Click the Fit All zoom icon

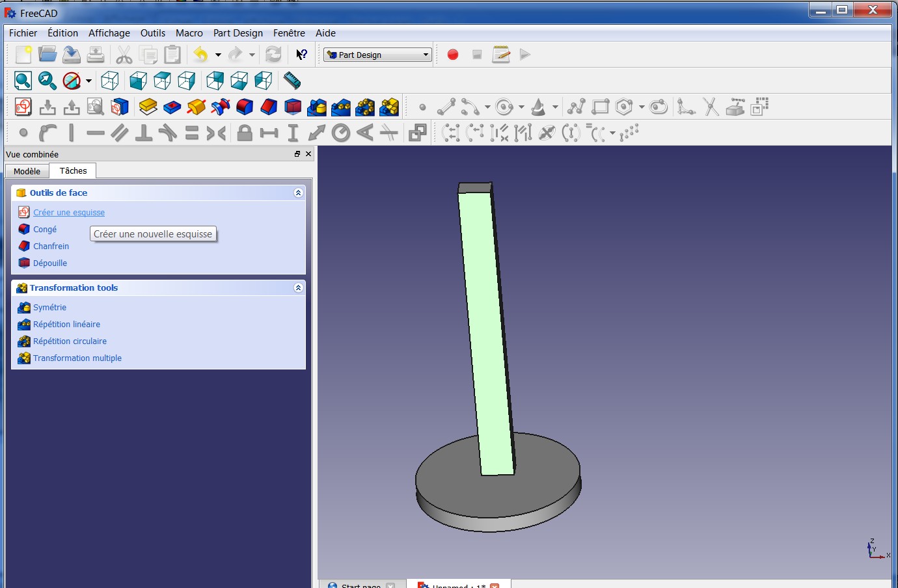point(23,81)
